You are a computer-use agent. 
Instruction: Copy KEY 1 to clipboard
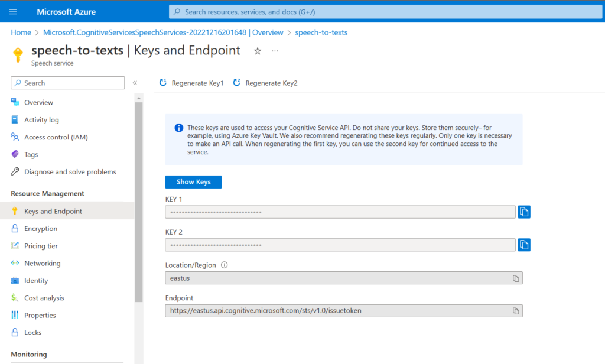(x=524, y=212)
